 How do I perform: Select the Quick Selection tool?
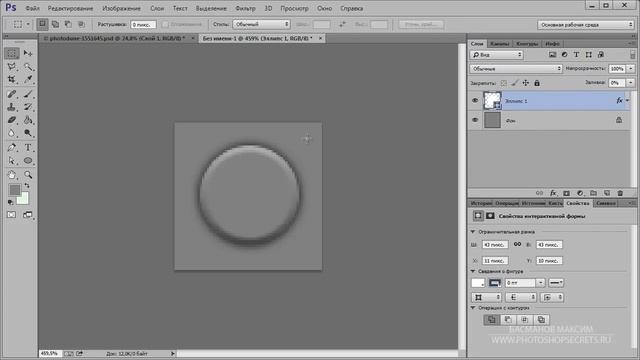click(x=28, y=67)
